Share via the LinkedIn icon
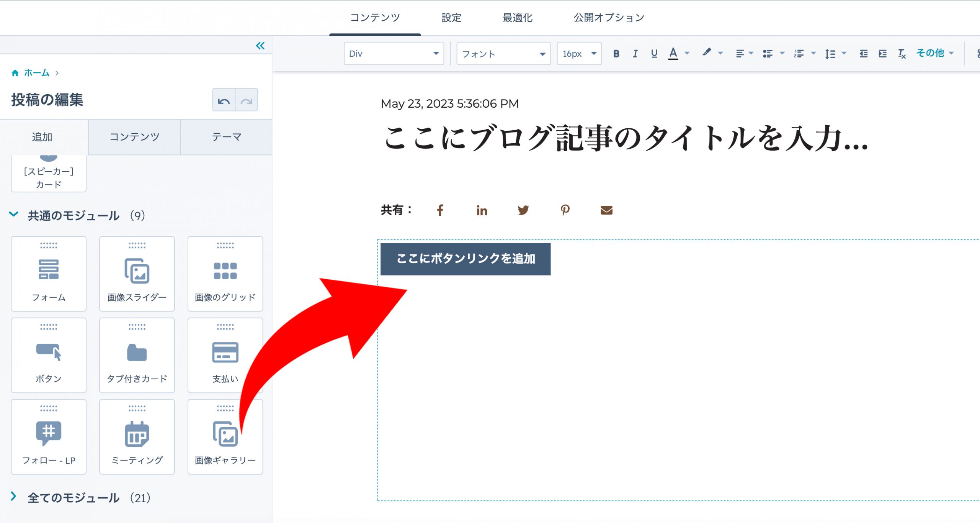This screenshot has height=523, width=980. [482, 210]
